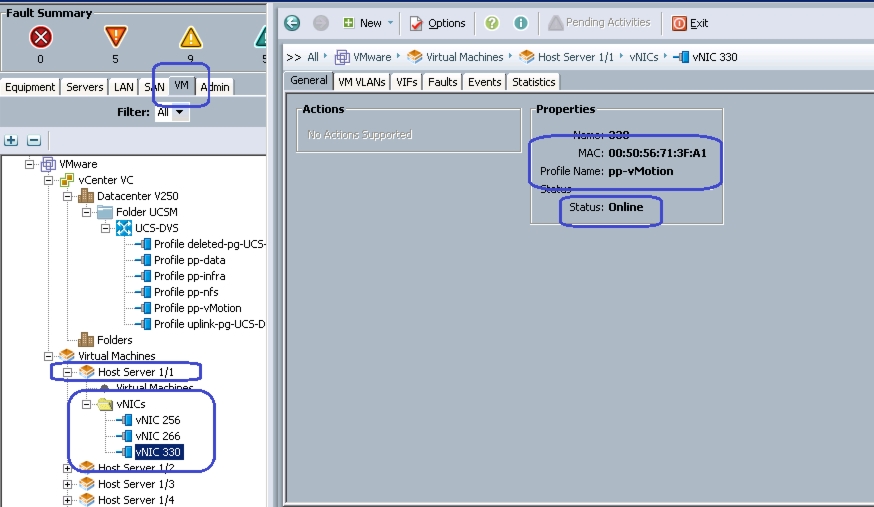874x507 pixels.
Task: Switch to the Equipment navigation tab
Action: [x=30, y=87]
